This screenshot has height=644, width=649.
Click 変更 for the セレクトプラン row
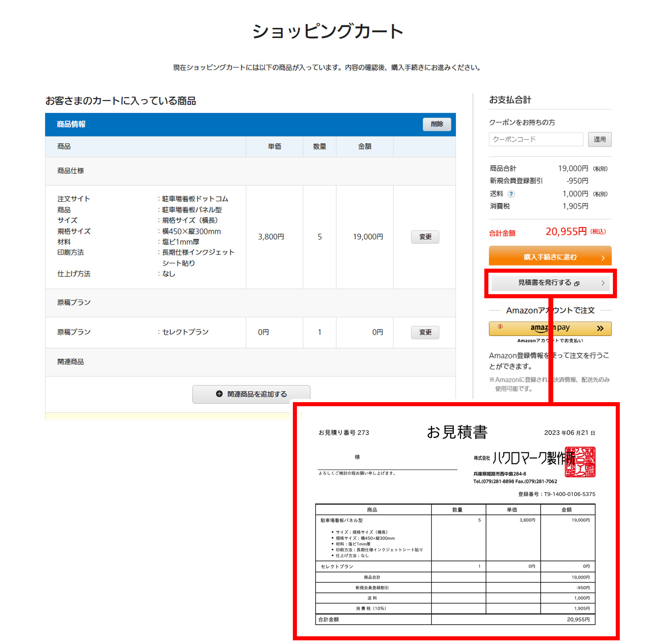click(x=425, y=332)
